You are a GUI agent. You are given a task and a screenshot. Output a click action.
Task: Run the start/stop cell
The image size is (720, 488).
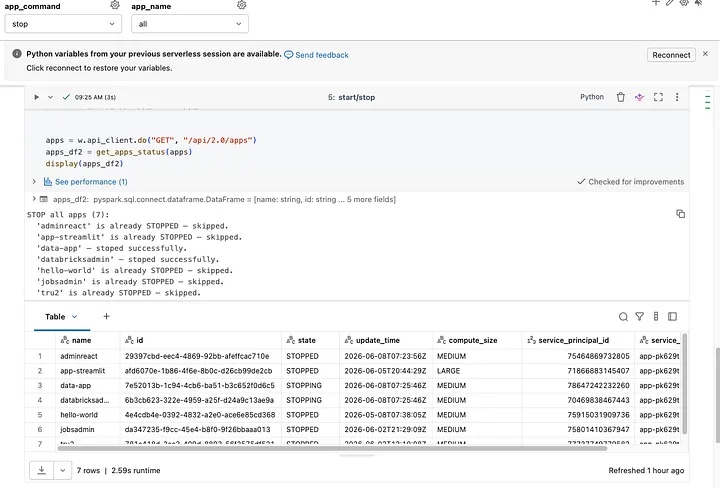tap(36, 97)
